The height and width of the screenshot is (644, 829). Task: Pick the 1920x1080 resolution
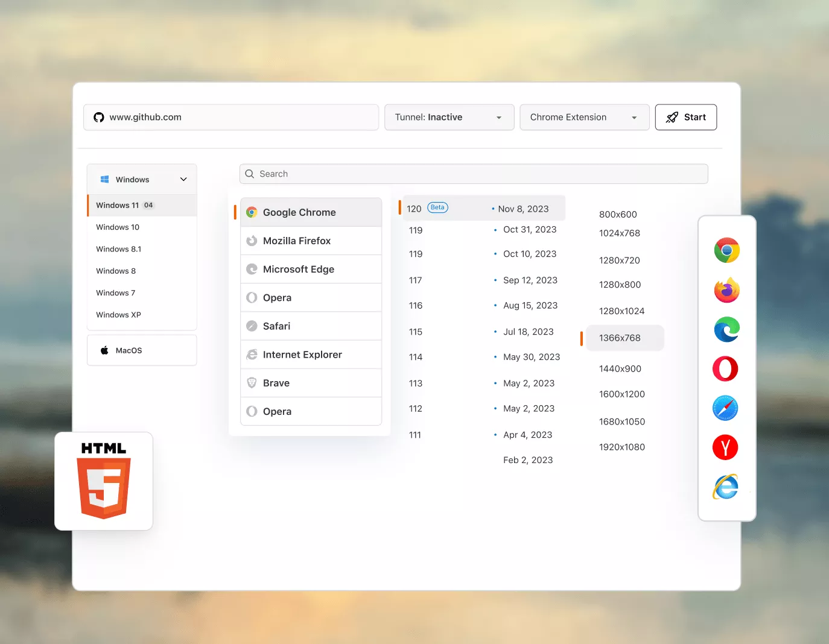coord(622,447)
